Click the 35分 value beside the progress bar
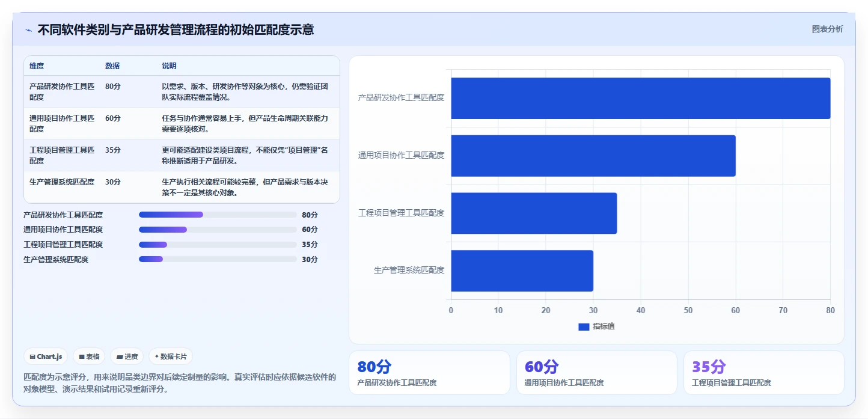This screenshot has width=868, height=419. (310, 245)
